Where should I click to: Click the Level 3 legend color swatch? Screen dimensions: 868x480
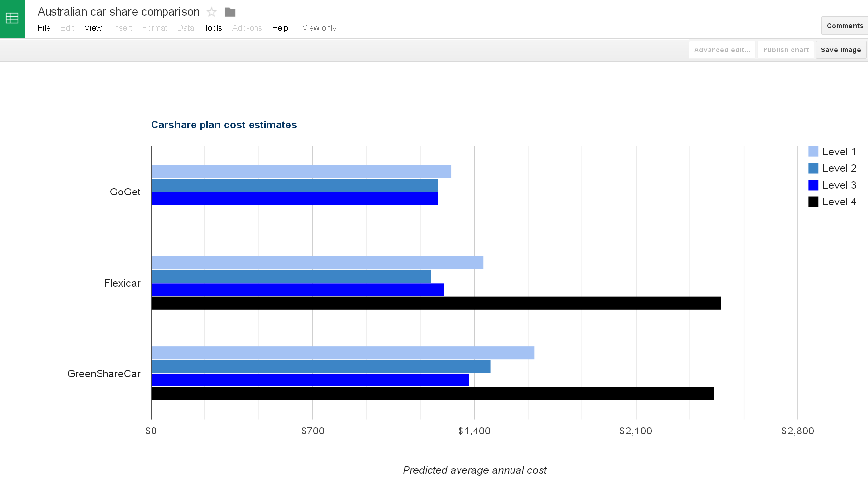click(x=813, y=185)
